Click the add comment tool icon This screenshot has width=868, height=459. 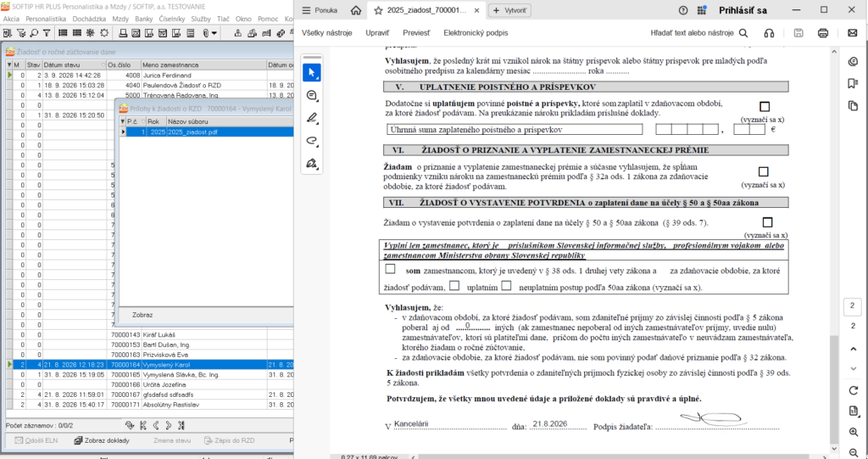312,95
